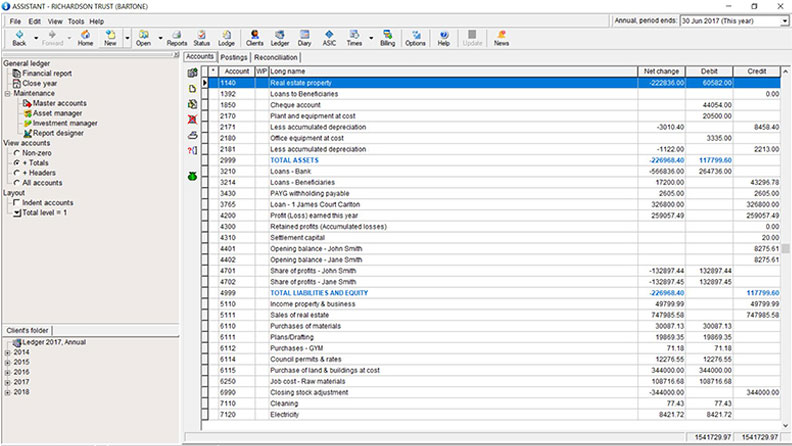This screenshot has height=446, width=792.
Task: Click the Clients toolbar icon
Action: (255, 38)
